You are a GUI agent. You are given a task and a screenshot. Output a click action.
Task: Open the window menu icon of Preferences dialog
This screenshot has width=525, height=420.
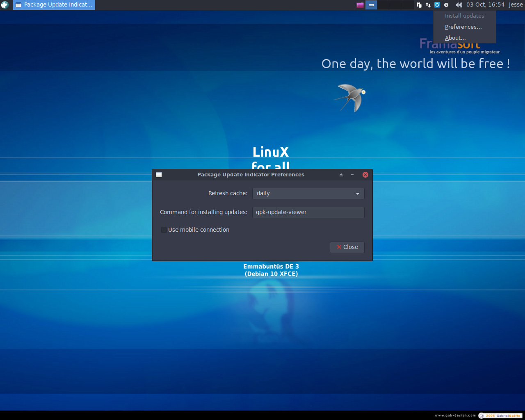tap(159, 175)
